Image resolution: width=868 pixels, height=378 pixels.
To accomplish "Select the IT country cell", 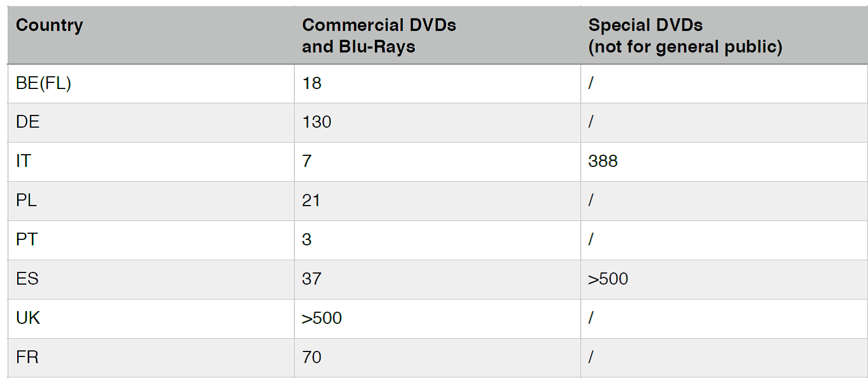I will pos(23,161).
